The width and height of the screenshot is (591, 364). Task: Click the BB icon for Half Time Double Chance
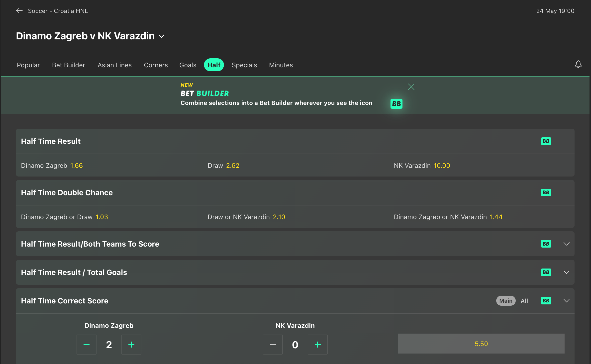[546, 192]
